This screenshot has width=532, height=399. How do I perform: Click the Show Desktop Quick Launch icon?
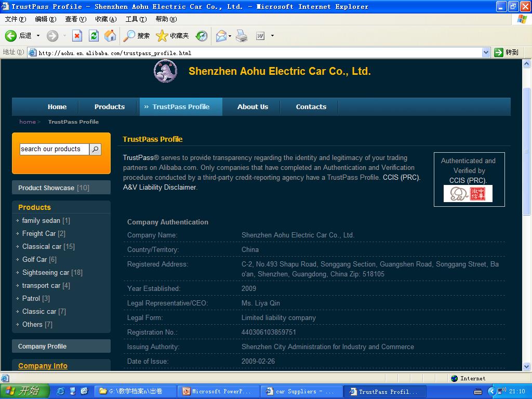pyautogui.click(x=73, y=392)
